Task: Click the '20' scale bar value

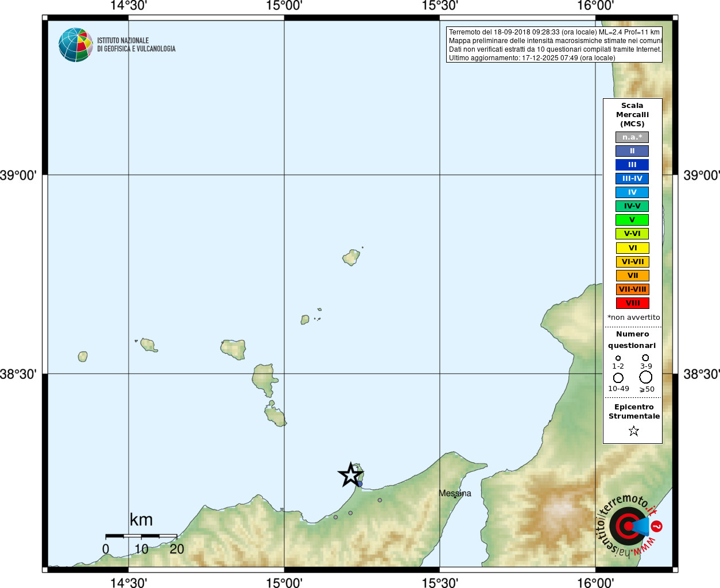Action: tap(177, 549)
